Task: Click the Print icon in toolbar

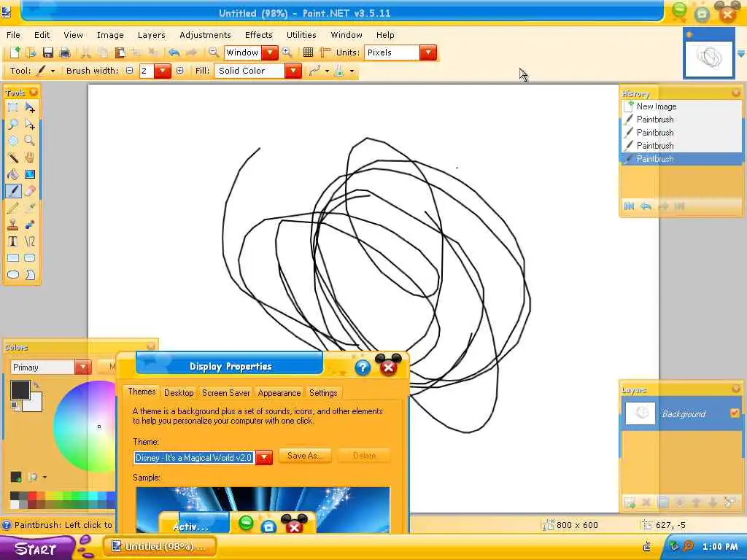Action: click(x=65, y=52)
